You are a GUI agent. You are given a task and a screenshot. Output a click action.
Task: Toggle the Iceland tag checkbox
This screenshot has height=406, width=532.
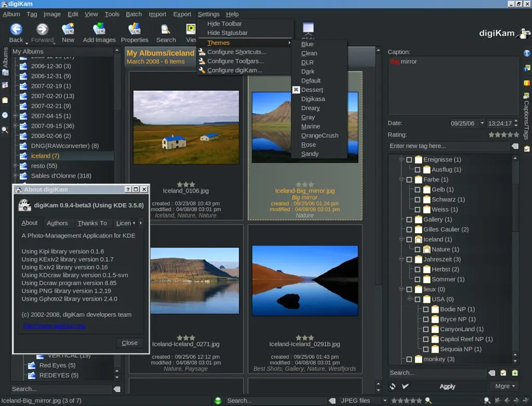click(410, 239)
